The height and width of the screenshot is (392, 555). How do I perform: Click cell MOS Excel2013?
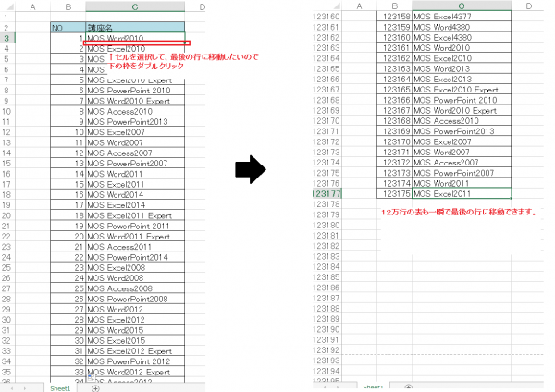(x=462, y=79)
